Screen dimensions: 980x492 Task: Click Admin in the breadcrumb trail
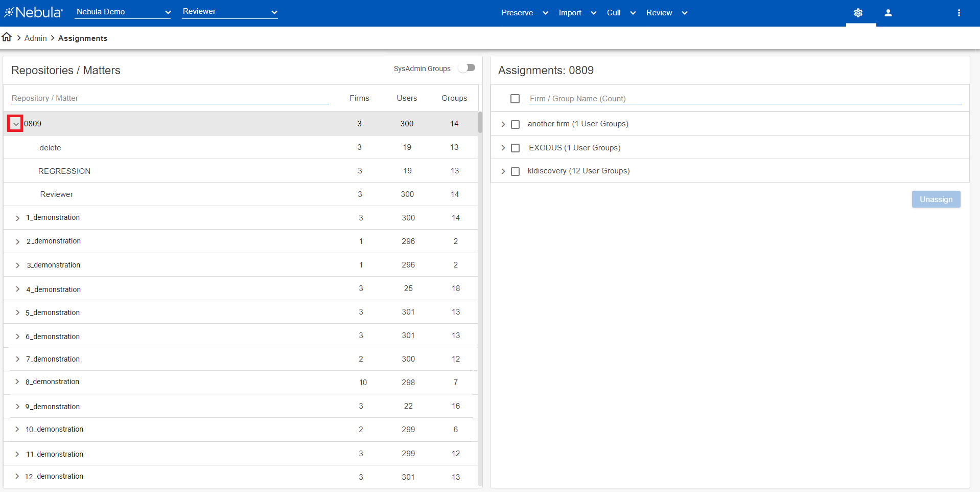(x=35, y=38)
